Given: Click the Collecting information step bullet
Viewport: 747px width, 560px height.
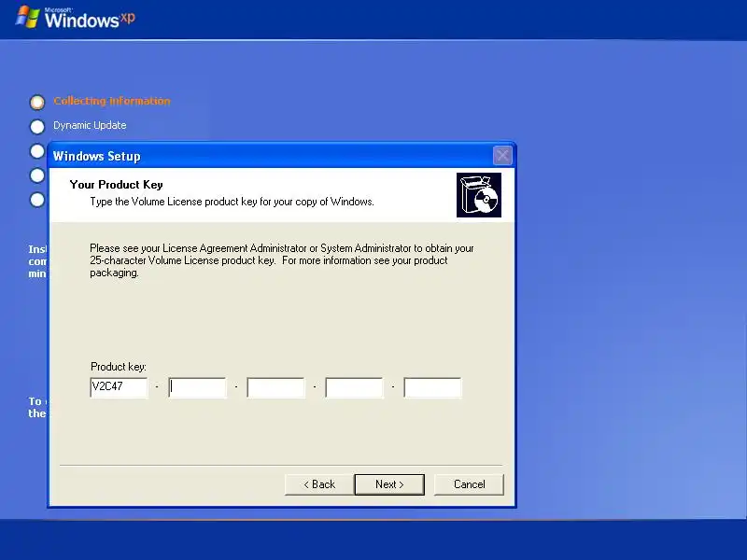Looking at the screenshot, I should point(37,102).
